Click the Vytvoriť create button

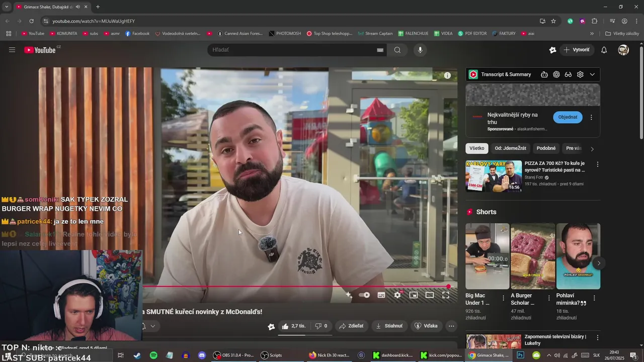coord(577,50)
